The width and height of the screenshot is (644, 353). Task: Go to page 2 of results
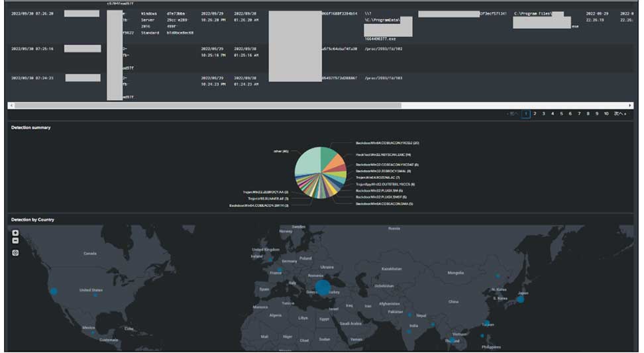pyautogui.click(x=535, y=114)
